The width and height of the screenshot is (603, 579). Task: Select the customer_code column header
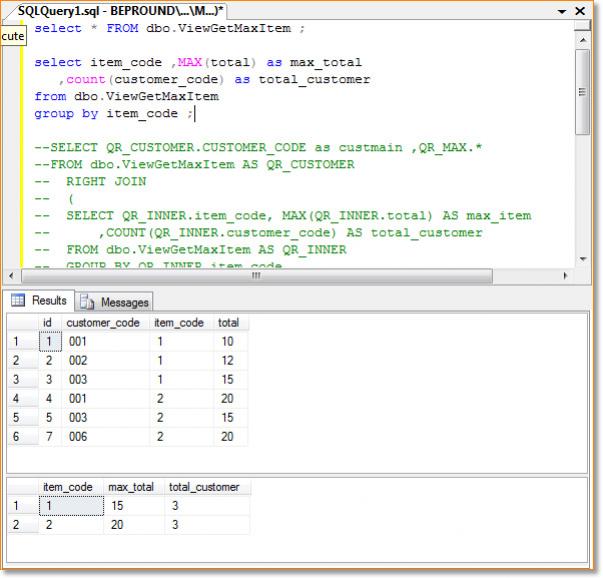105,323
